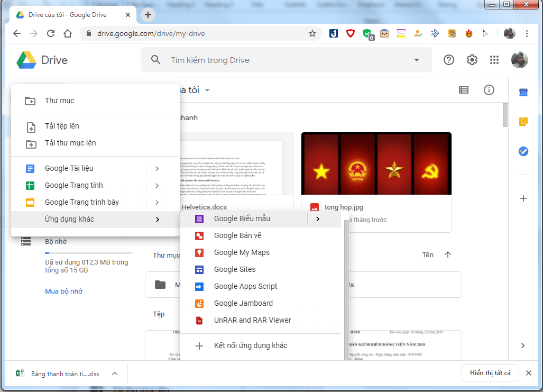Select Google My Maps

tap(261, 253)
